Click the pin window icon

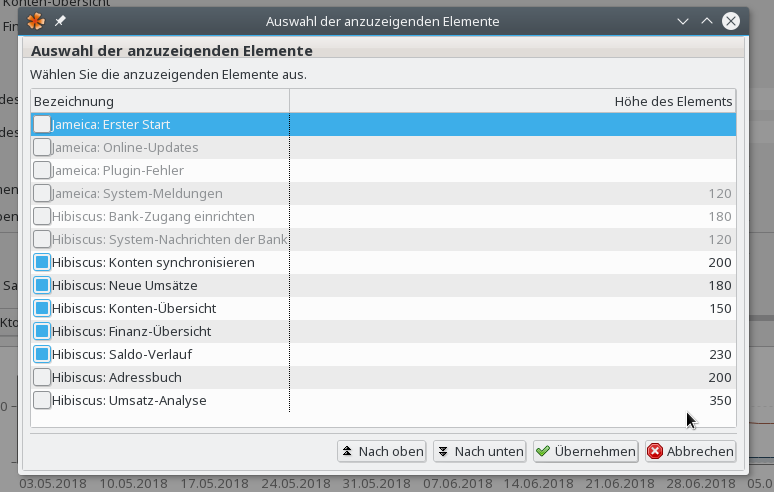point(60,20)
